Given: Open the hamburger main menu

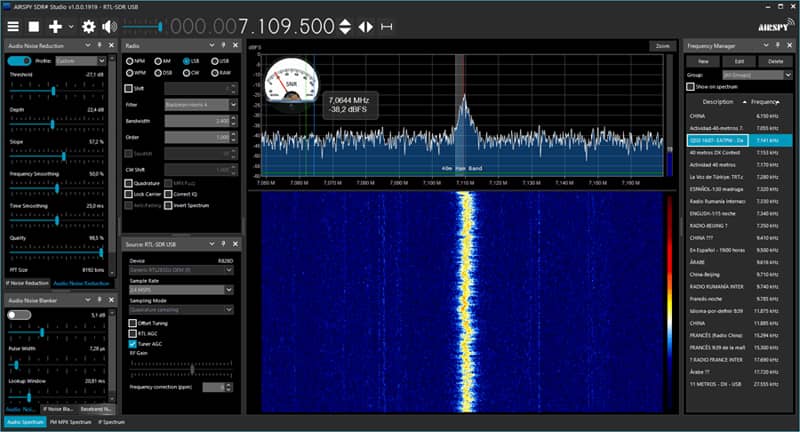Looking at the screenshot, I should pyautogui.click(x=13, y=27).
